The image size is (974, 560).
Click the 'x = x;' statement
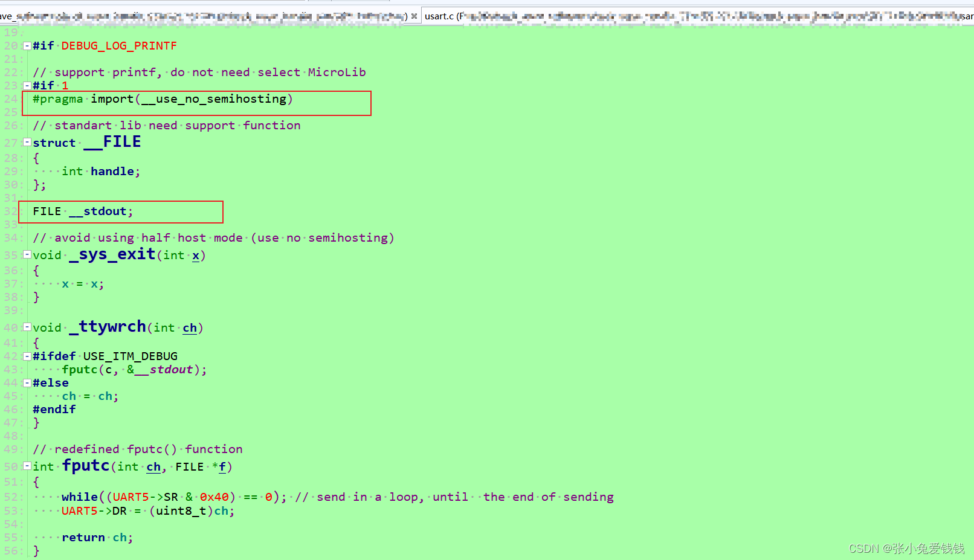click(83, 284)
